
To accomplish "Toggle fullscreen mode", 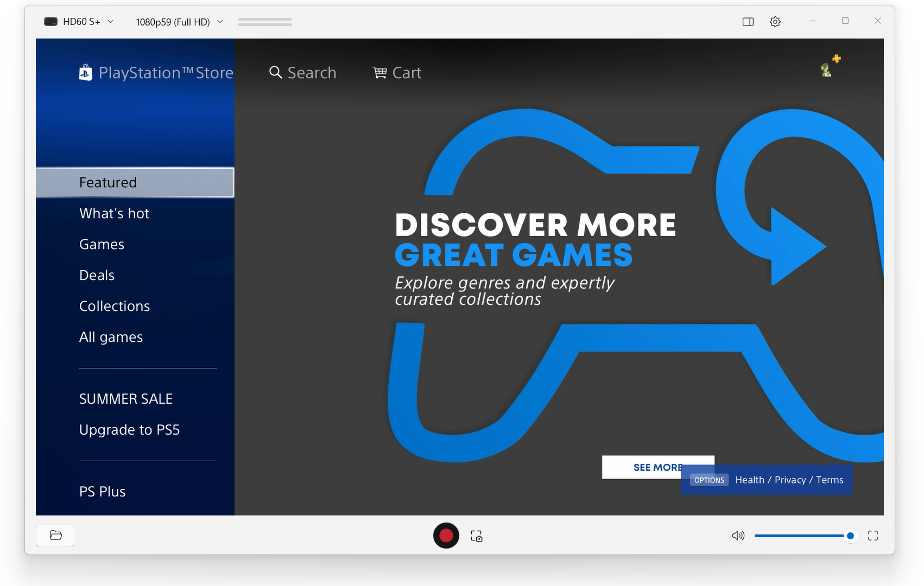I will tap(872, 536).
